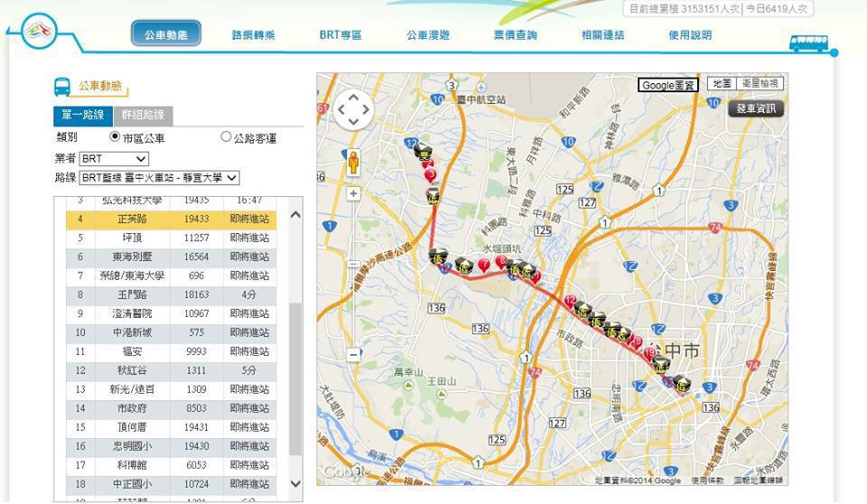This screenshot has height=504, width=867.
Task: Click red stop marker 12 on the route
Action: [x=570, y=302]
